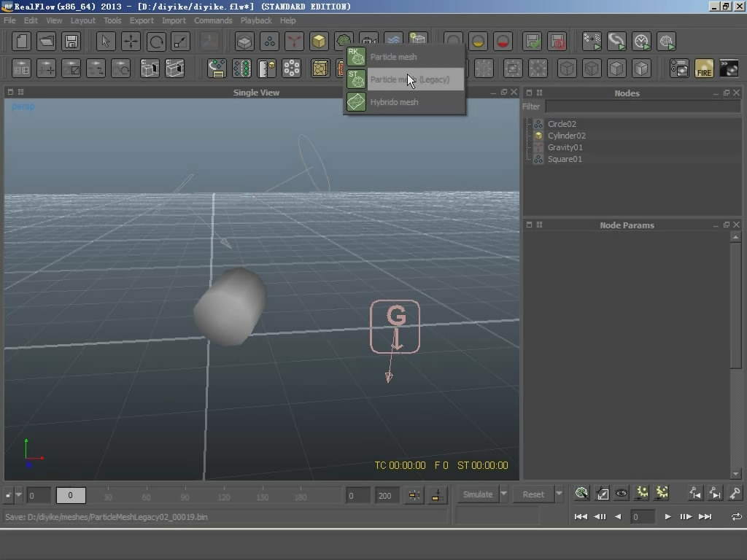Screen dimensions: 747x560
Task: Click the yellow half-filled sphere icon
Action: pos(478,42)
